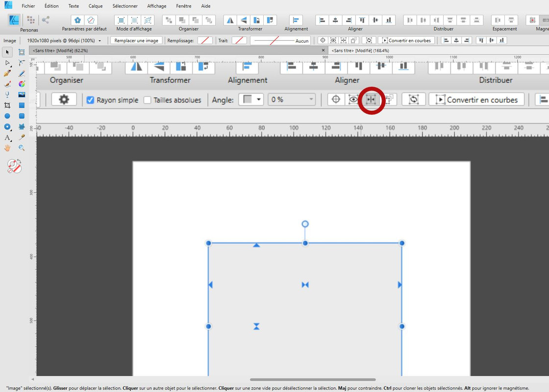Rotate selection clockwise in Transformer group
549x392 pixels.
pyautogui.click(x=270, y=20)
